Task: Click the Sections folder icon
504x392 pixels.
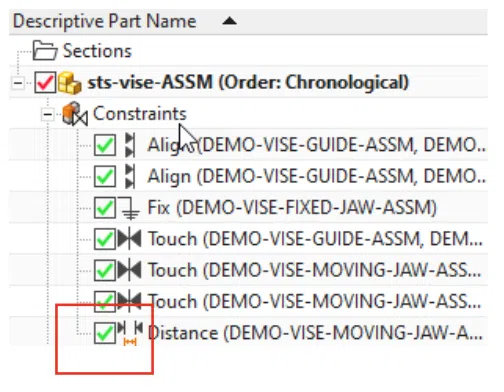Action: point(45,51)
